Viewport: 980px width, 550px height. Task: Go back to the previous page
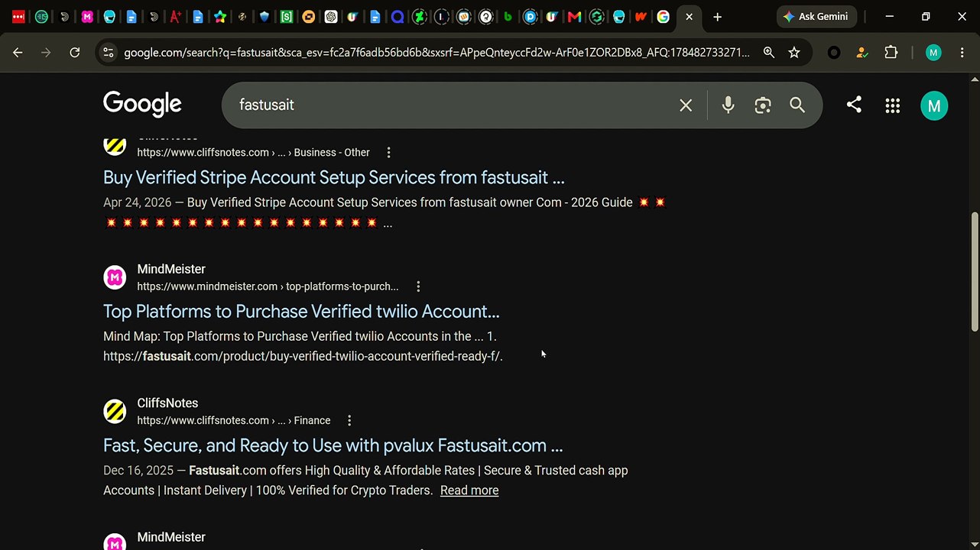pyautogui.click(x=18, y=52)
